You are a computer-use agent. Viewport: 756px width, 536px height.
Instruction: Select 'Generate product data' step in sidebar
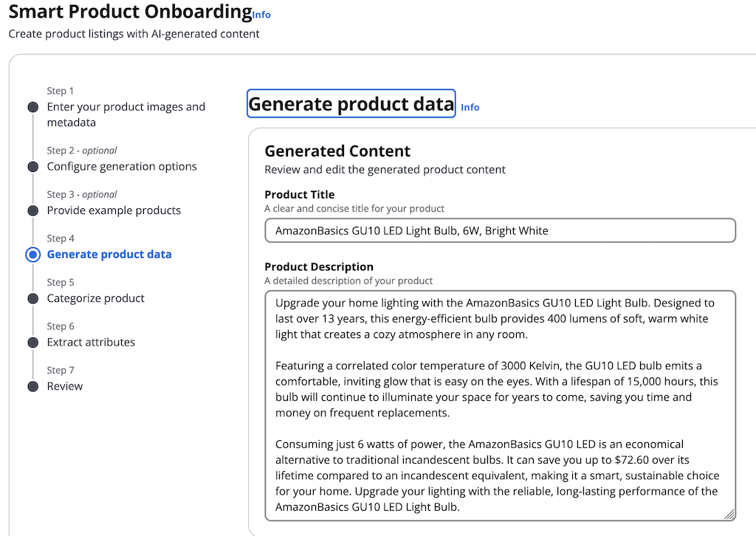tap(109, 255)
